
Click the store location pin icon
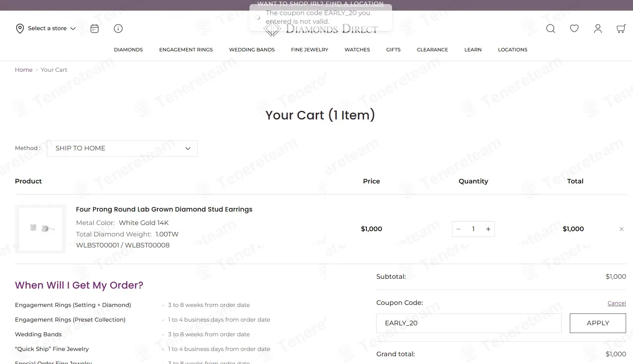coord(20,29)
